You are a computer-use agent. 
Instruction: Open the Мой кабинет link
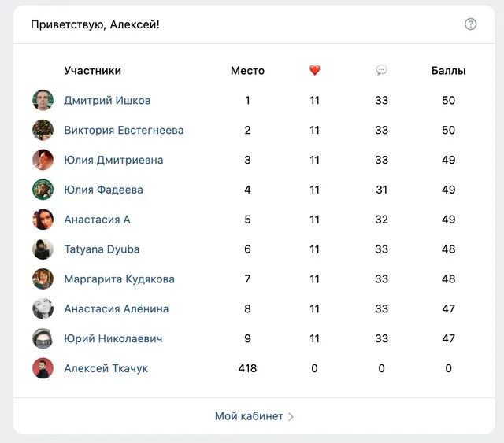249,416
